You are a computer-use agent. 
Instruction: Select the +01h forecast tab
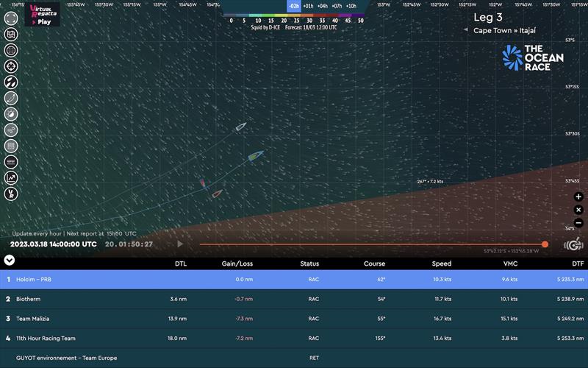click(308, 6)
